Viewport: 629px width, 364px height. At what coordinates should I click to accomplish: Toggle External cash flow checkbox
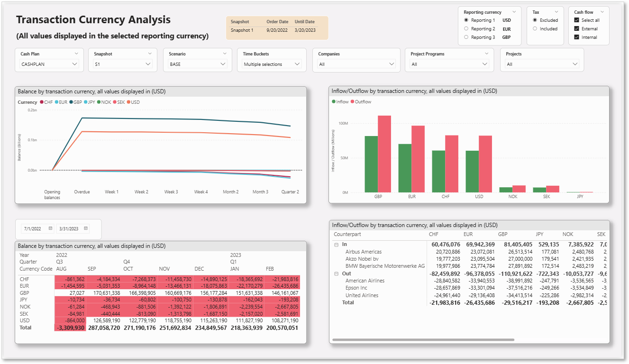coord(576,29)
